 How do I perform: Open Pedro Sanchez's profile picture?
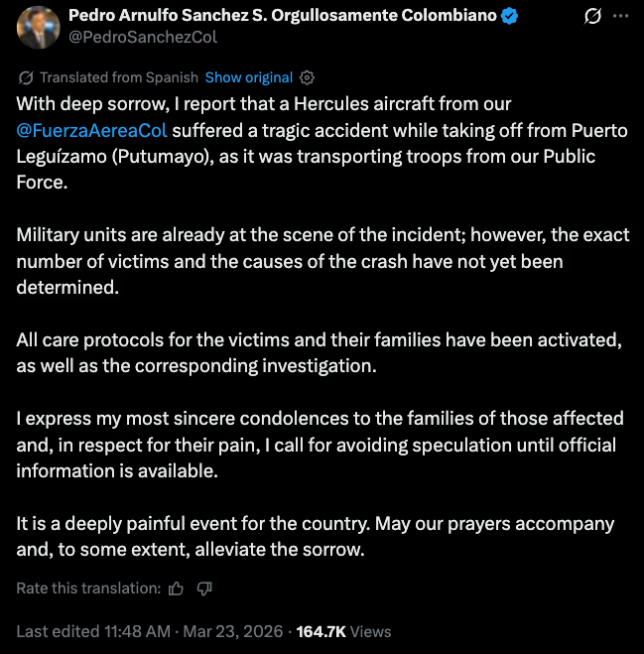(x=36, y=27)
